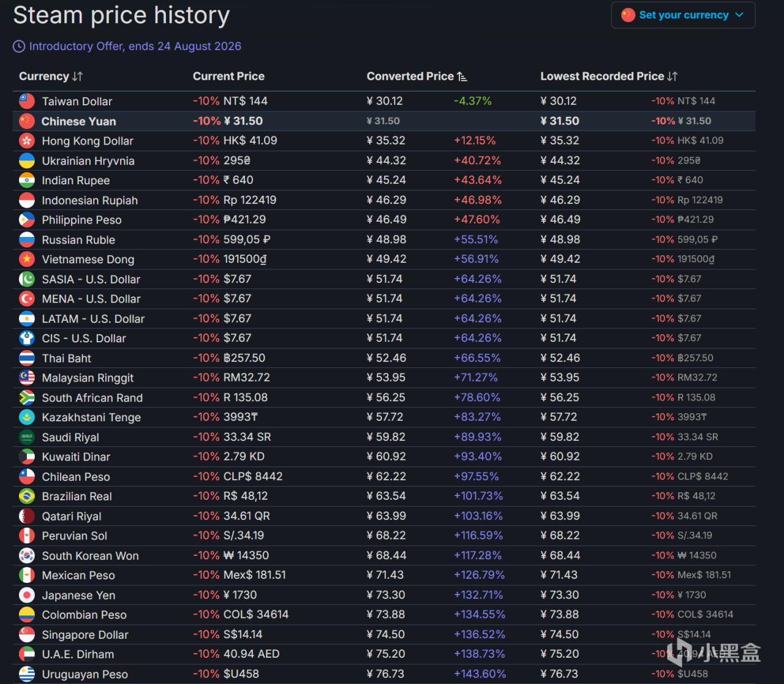Click the Kuwait flag icon
The height and width of the screenshot is (684, 784).
(27, 457)
